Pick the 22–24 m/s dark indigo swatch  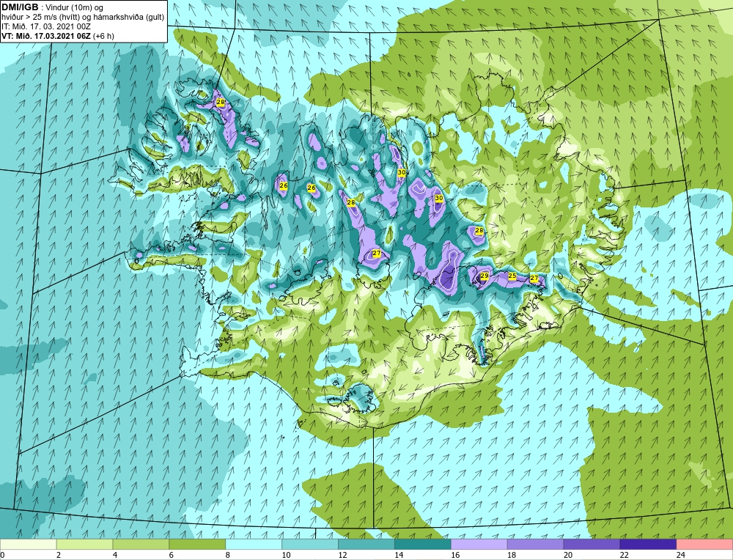point(648,544)
